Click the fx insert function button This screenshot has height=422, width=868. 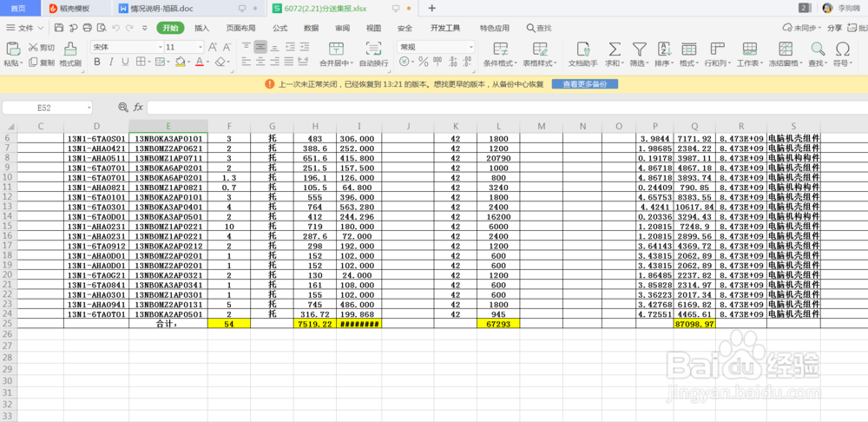pyautogui.click(x=138, y=107)
